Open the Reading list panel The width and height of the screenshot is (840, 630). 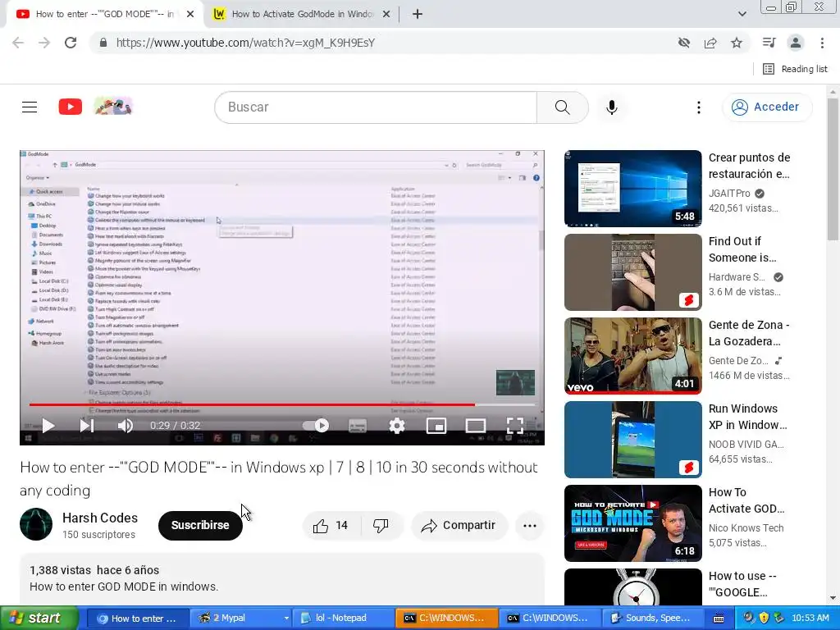click(x=796, y=69)
